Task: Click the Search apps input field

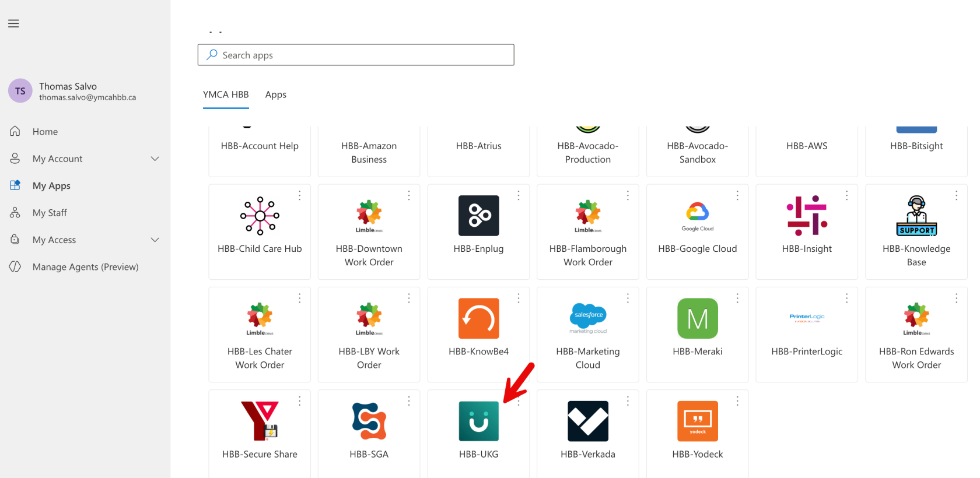Action: [x=356, y=55]
